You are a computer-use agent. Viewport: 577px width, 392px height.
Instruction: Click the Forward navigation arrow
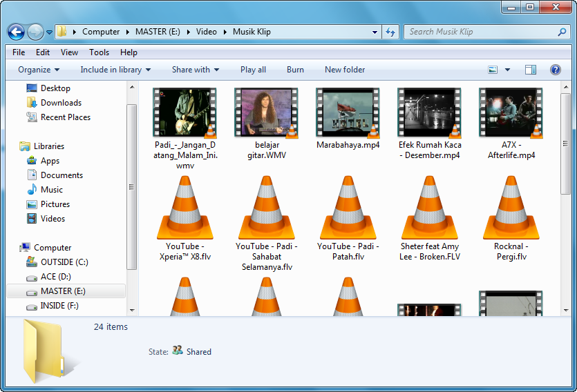pyautogui.click(x=35, y=32)
